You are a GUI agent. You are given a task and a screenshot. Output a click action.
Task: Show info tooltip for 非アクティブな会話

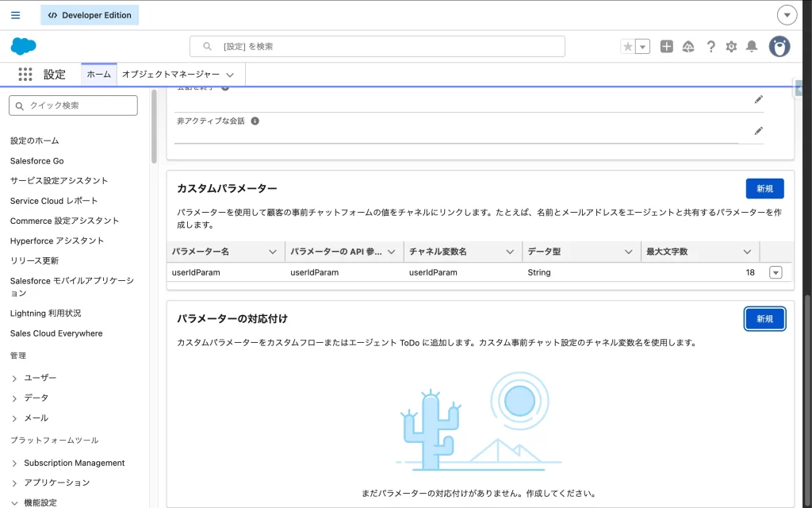[255, 121]
